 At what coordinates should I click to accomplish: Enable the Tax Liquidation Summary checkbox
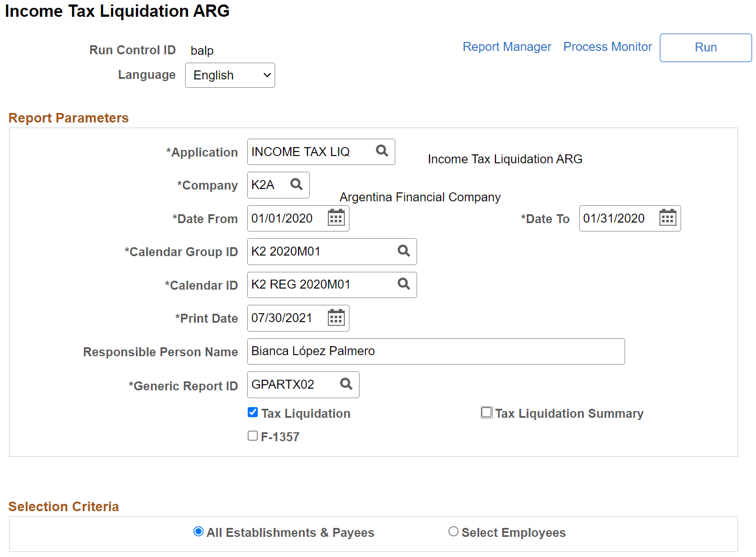[x=486, y=412]
